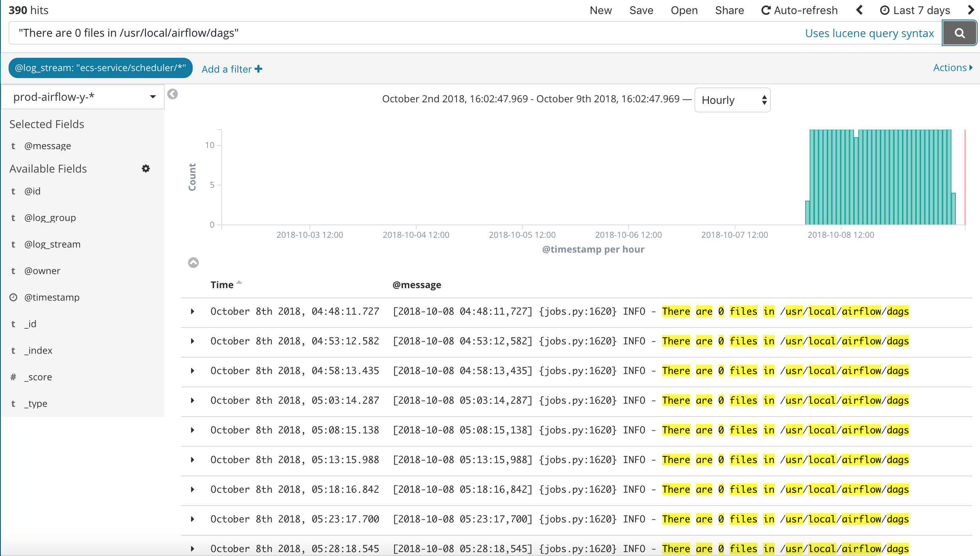This screenshot has height=556, width=980.
Task: Click into the lucene query search field
Action: (x=390, y=33)
